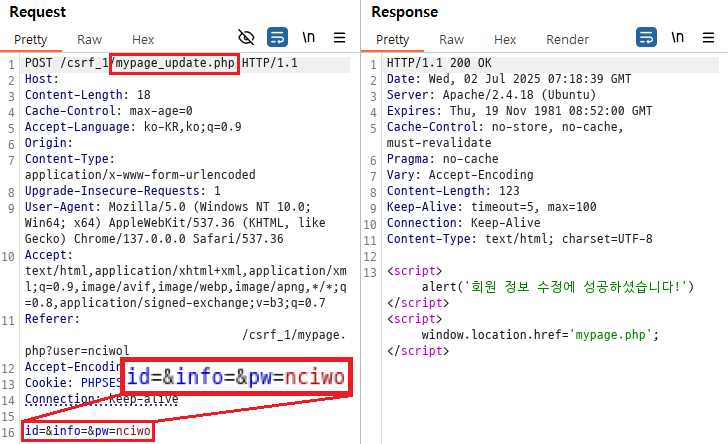Click the Origin header line
The width and height of the screenshot is (728, 444).
click(x=49, y=143)
